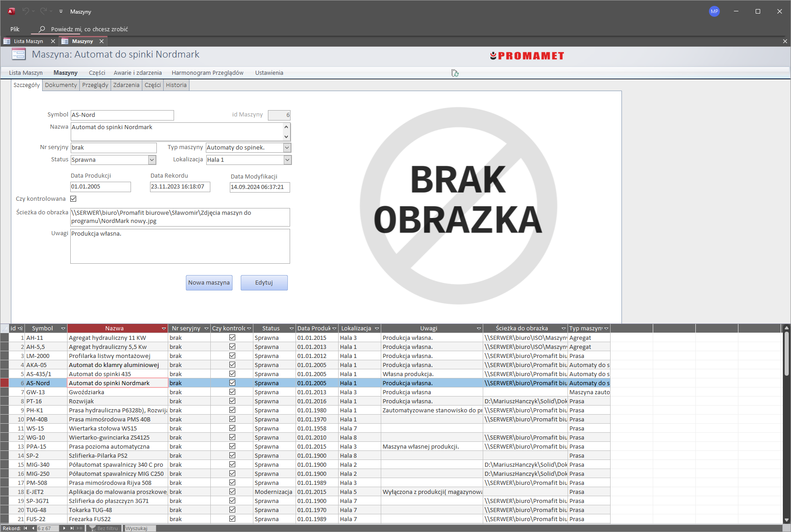Go to the last record
The width and height of the screenshot is (791, 532).
click(72, 528)
